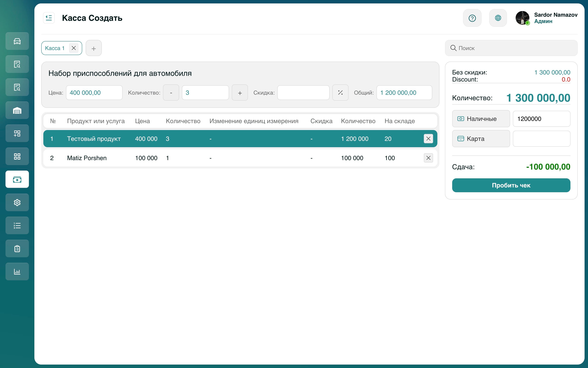Click the Пробить чек button
Image resolution: width=588 pixels, height=368 pixels.
[511, 185]
